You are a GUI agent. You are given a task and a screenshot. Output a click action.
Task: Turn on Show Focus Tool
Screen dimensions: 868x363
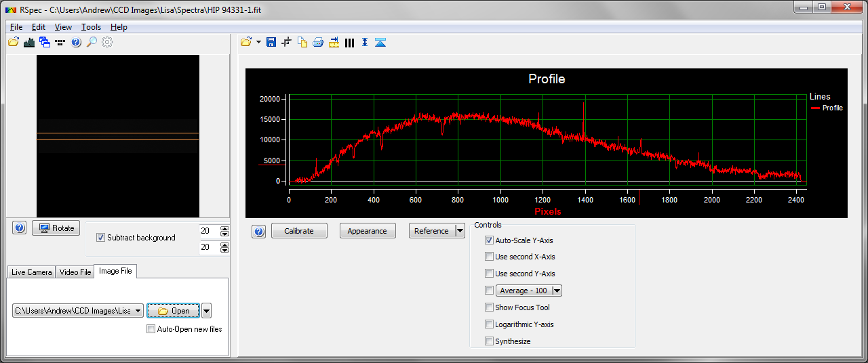click(489, 307)
